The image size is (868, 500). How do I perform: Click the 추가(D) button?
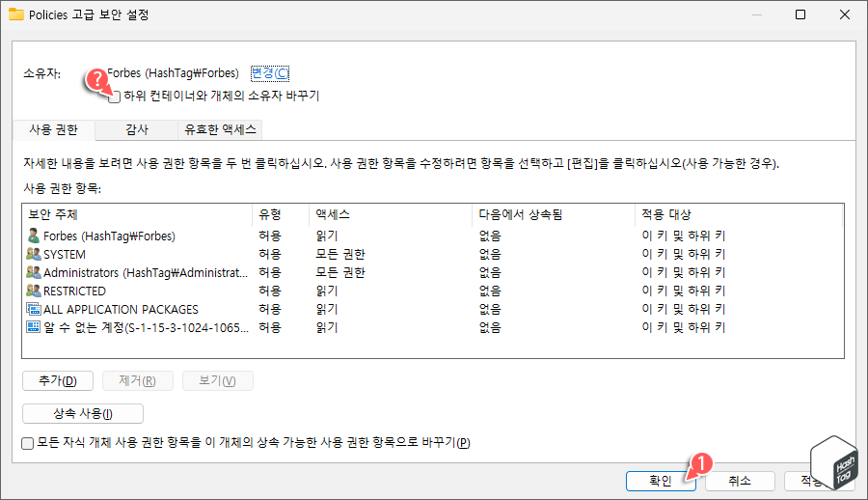click(x=58, y=381)
